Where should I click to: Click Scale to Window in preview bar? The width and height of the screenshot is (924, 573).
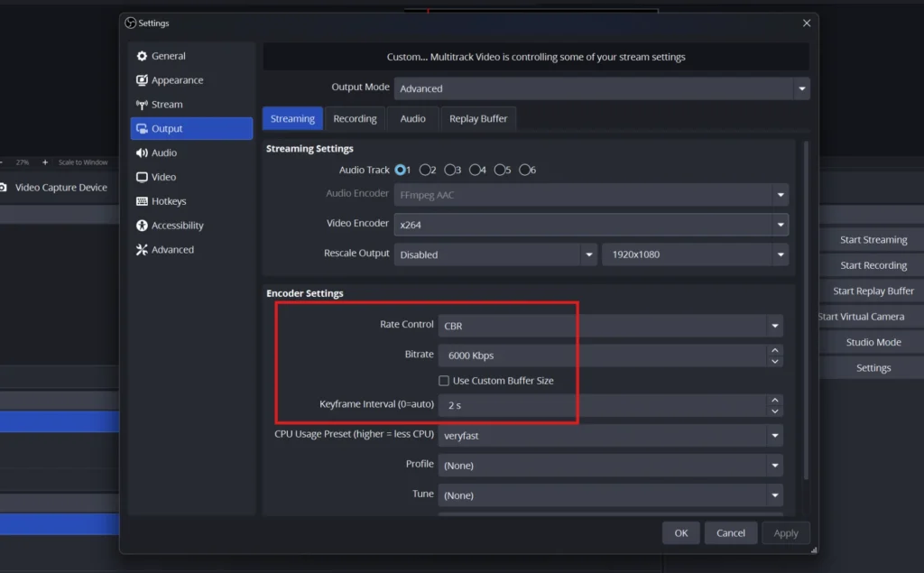point(83,162)
